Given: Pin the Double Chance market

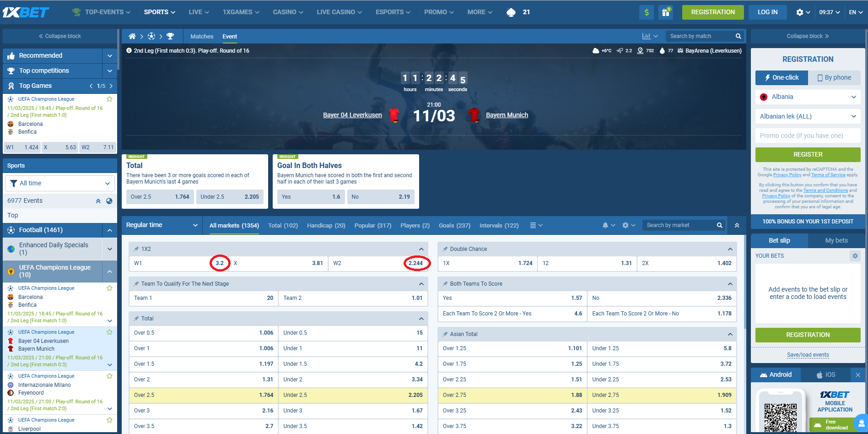Looking at the screenshot, I should (x=445, y=249).
